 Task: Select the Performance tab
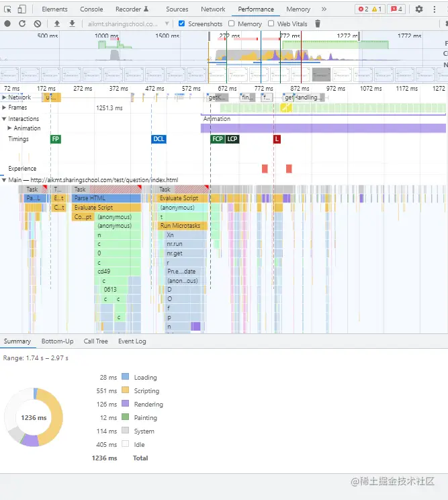256,9
